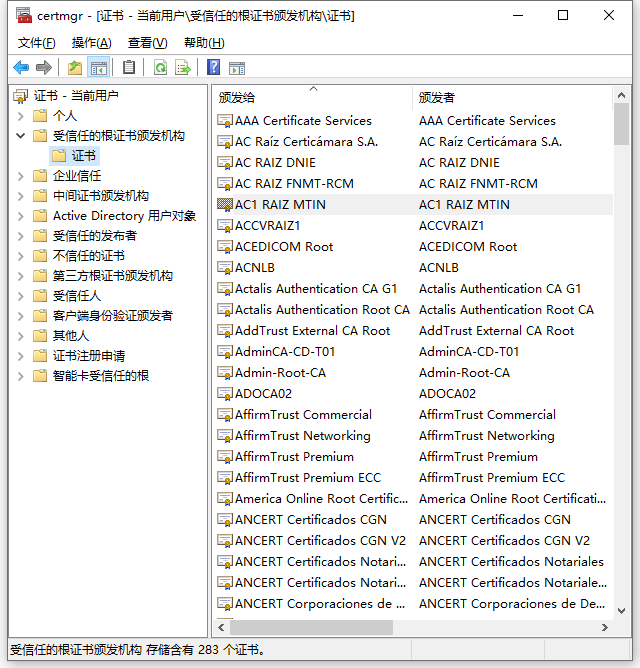
Task: Expand the 企业信任 tree node
Action: tap(20, 176)
